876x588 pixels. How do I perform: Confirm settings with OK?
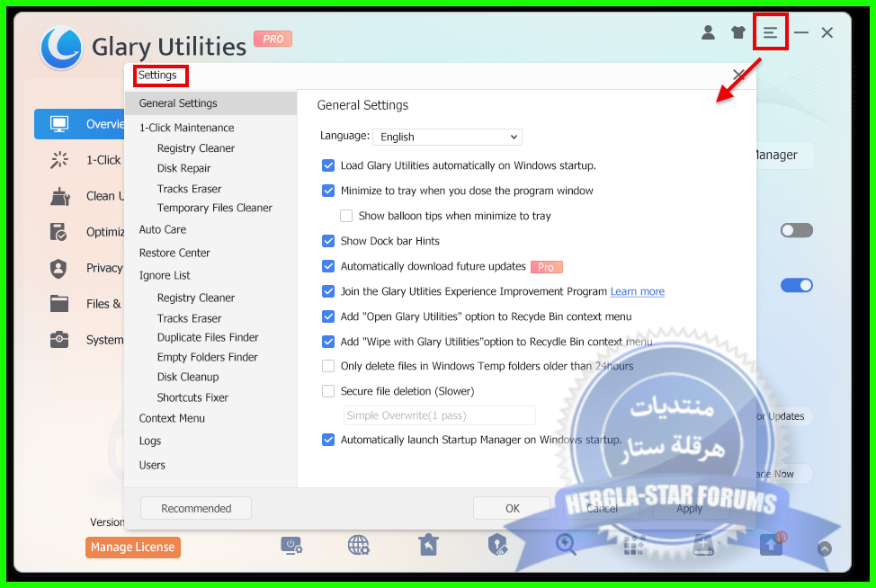[x=513, y=508]
